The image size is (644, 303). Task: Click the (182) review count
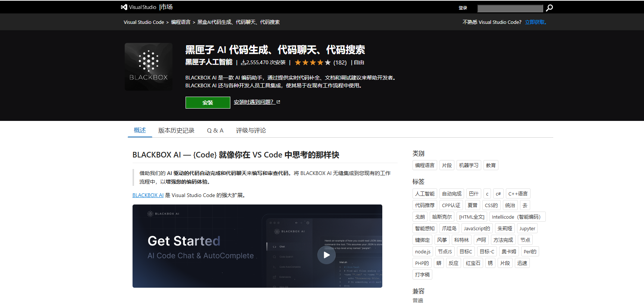(340, 63)
